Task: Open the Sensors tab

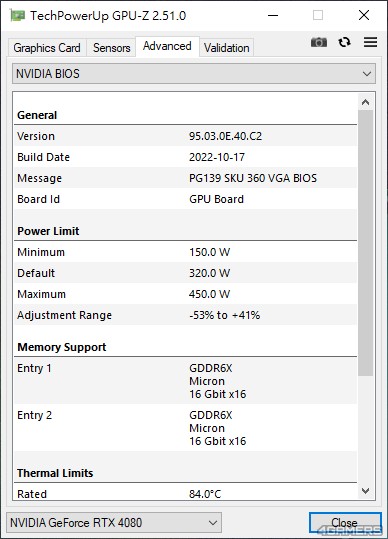Action: coord(111,48)
